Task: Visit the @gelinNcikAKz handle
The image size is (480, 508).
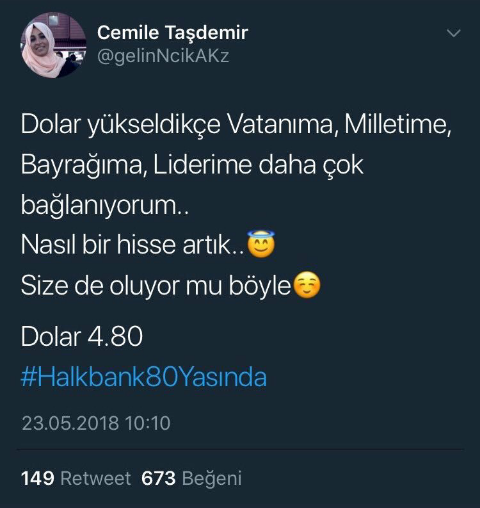Action: point(163,56)
